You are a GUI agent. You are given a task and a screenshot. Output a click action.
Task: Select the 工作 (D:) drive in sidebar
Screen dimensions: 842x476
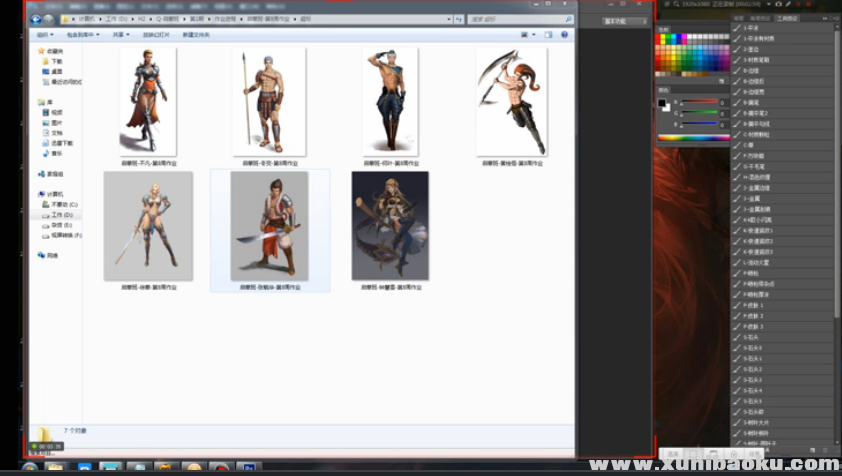(62, 215)
